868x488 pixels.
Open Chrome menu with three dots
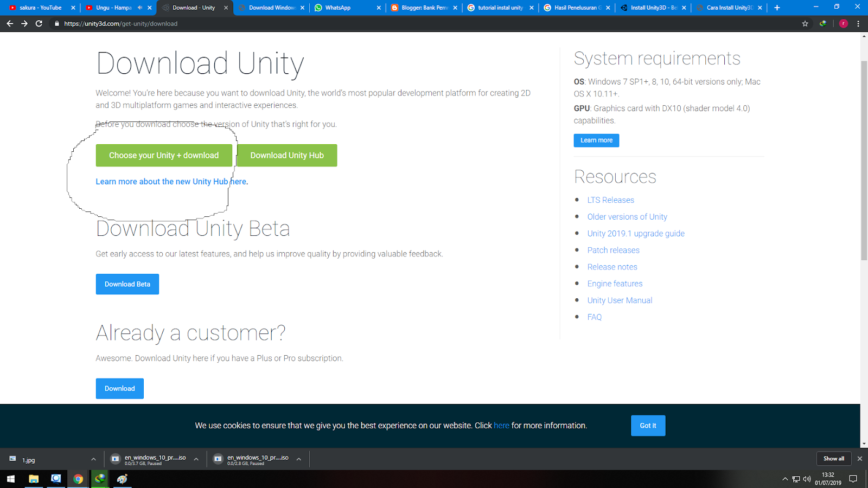pos(858,23)
